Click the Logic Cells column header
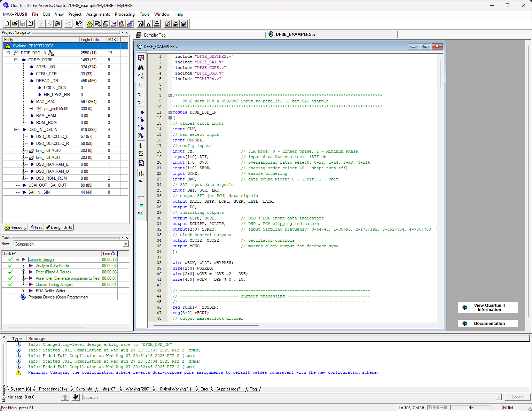The height and width of the screenshot is (411, 532). coord(93,40)
